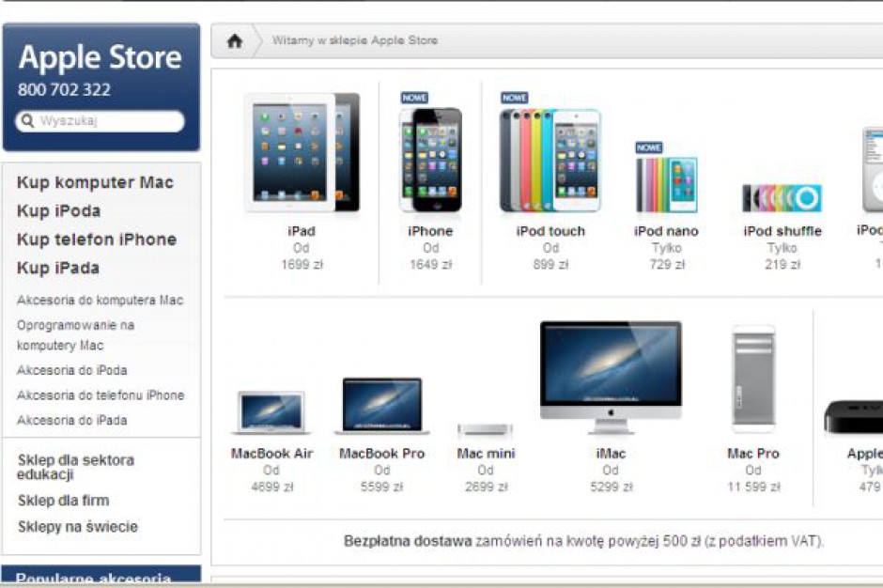Open the iMac product image
The height and width of the screenshot is (588, 883).
(611, 378)
